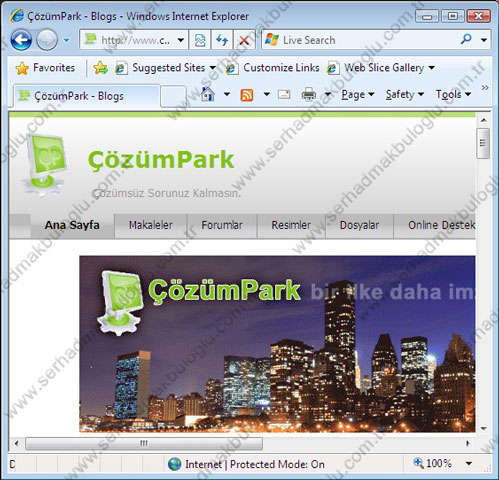Viewport: 499px width, 480px height.
Task: Open the Tools menu
Action: click(453, 95)
